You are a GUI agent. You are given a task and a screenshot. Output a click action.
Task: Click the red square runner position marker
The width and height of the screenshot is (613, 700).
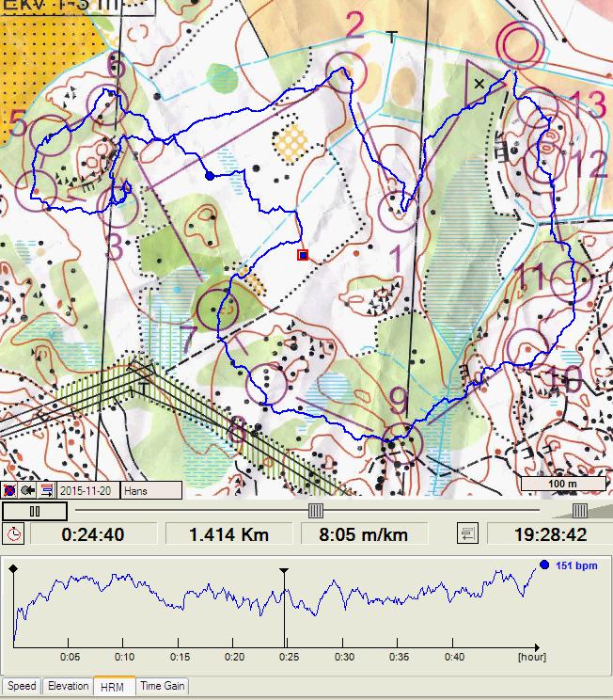pyautogui.click(x=303, y=255)
